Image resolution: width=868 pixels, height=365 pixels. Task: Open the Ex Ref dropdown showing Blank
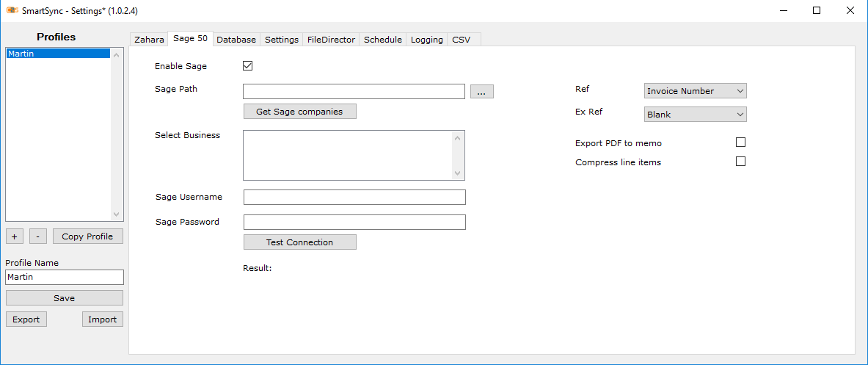(x=696, y=114)
